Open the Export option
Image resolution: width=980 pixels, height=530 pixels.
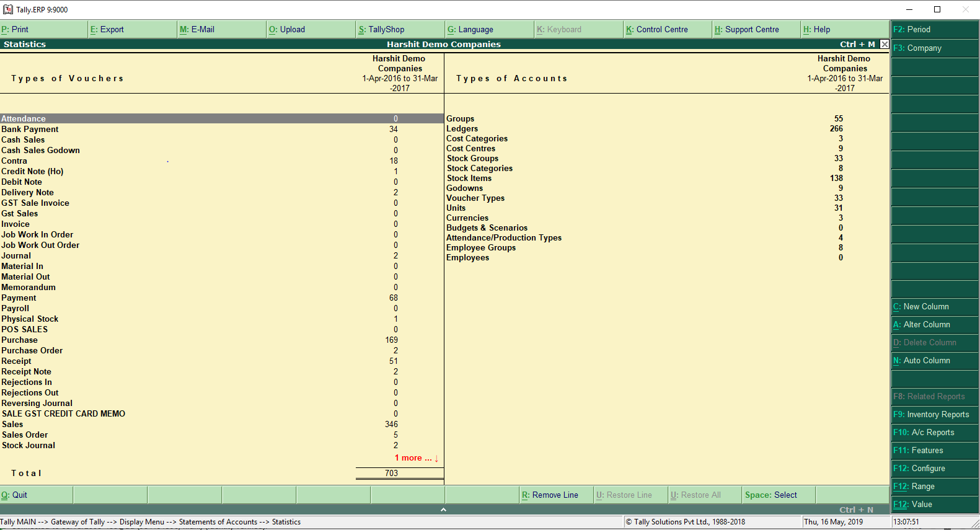click(x=133, y=29)
